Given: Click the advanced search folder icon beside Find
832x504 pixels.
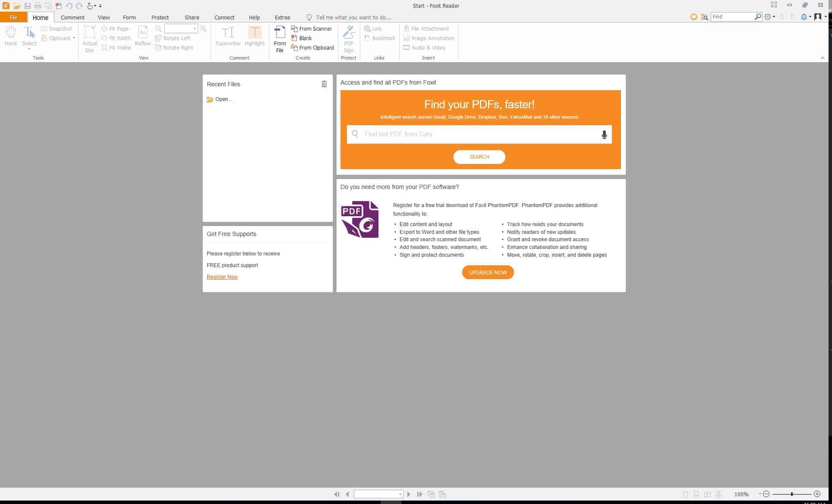Looking at the screenshot, I should (x=704, y=17).
